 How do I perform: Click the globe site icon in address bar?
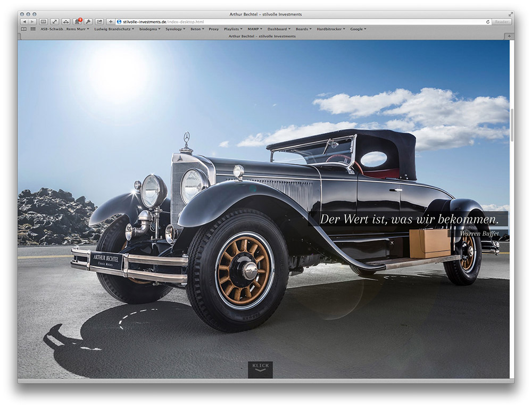[119, 22]
